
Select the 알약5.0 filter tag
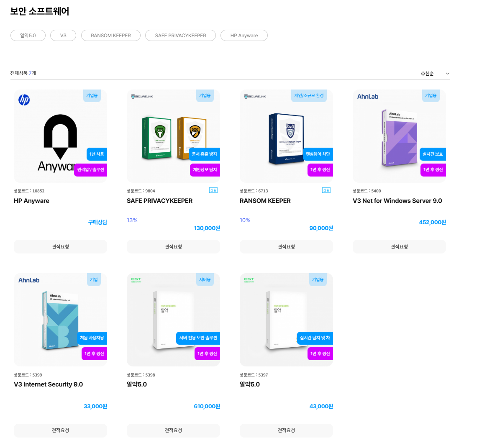[28, 36]
